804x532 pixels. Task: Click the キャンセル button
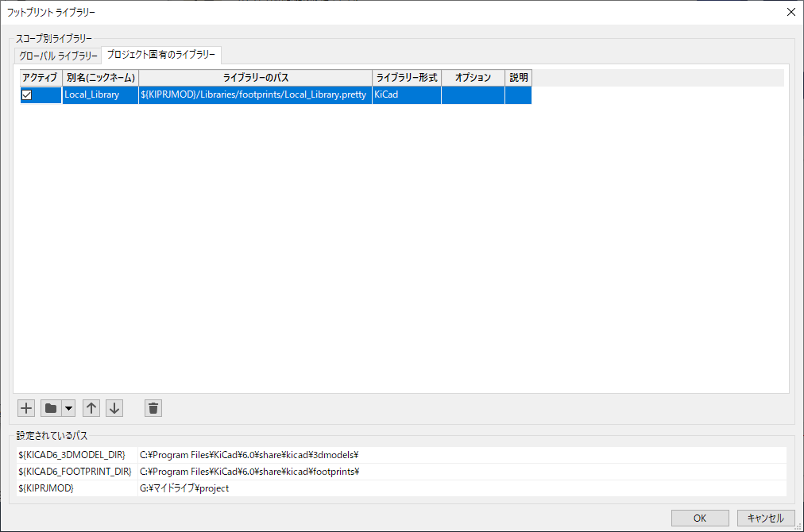765,518
